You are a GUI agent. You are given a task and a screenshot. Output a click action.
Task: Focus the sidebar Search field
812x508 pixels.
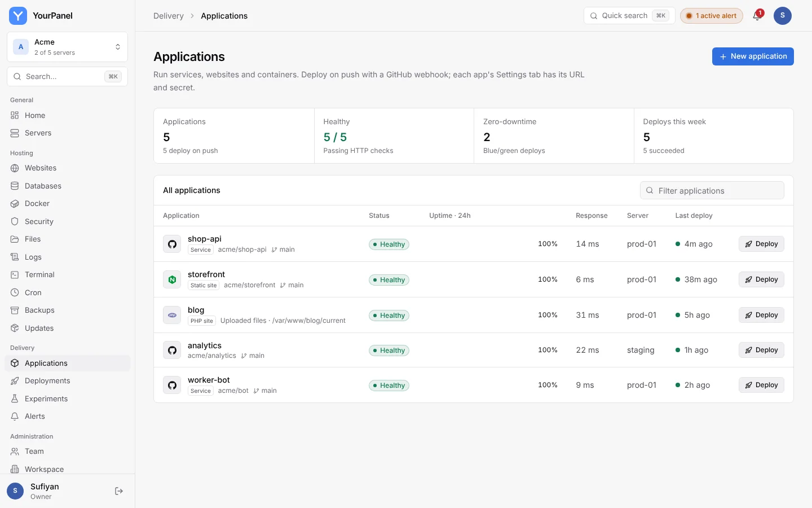[x=67, y=76]
